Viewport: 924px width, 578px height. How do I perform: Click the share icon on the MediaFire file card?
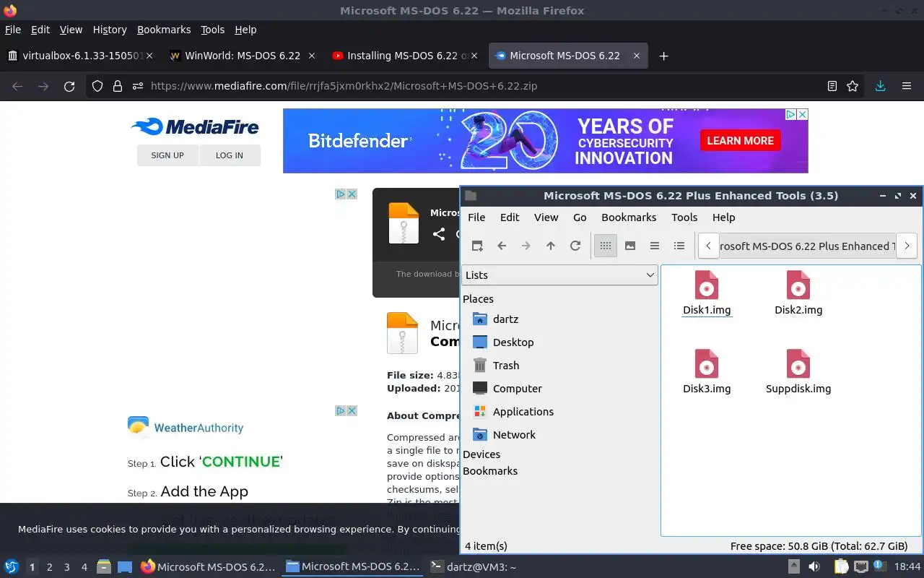click(439, 233)
